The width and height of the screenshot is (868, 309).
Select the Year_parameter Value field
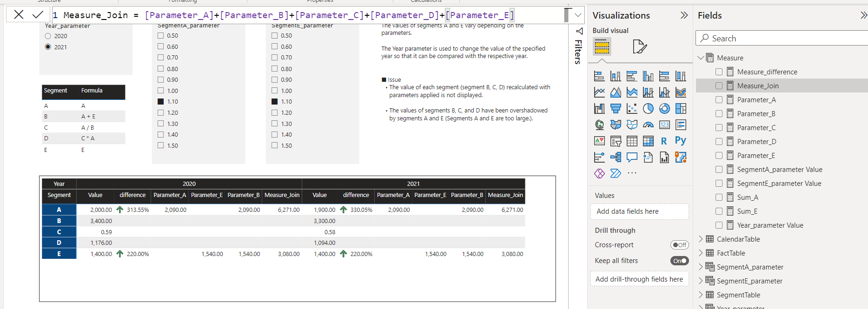click(x=770, y=225)
